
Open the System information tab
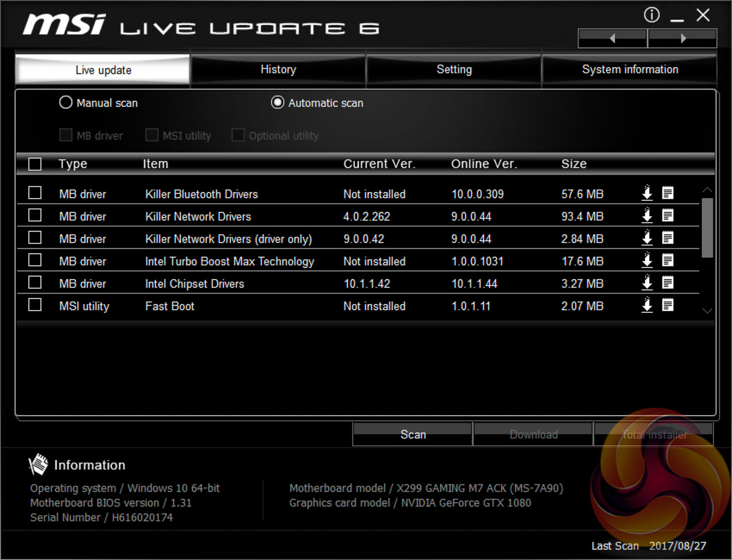630,69
